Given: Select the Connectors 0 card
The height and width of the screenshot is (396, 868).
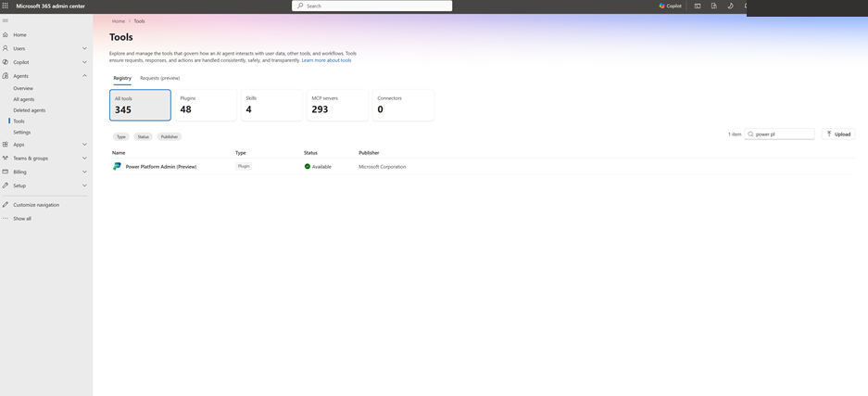Looking at the screenshot, I should (403, 105).
